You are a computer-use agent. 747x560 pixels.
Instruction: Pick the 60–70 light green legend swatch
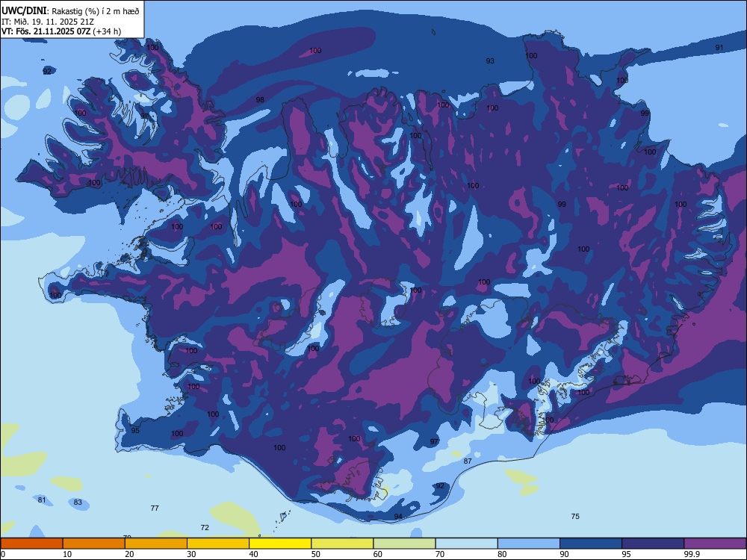404,544
